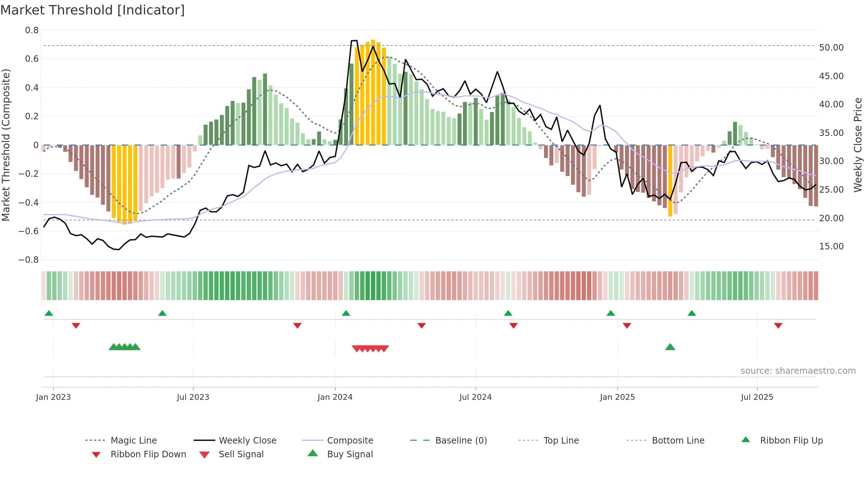This screenshot has width=868, height=488.
Task: Click the ribbon flip up triangle just before Jan 2025
Action: (611, 313)
